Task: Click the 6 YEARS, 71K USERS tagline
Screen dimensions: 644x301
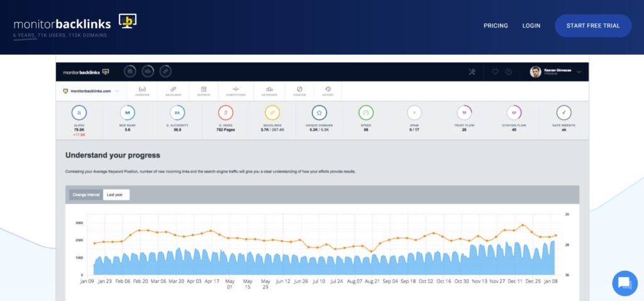Action: coord(60,35)
